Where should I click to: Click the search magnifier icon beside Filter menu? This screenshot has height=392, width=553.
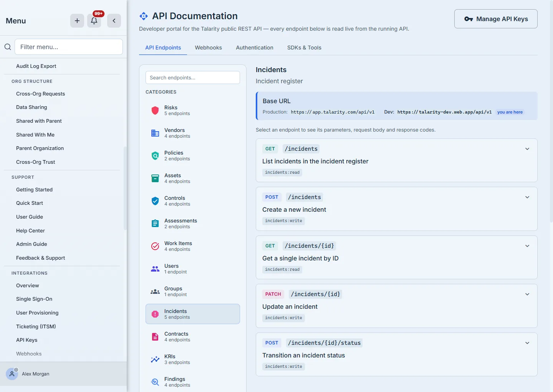(x=8, y=47)
